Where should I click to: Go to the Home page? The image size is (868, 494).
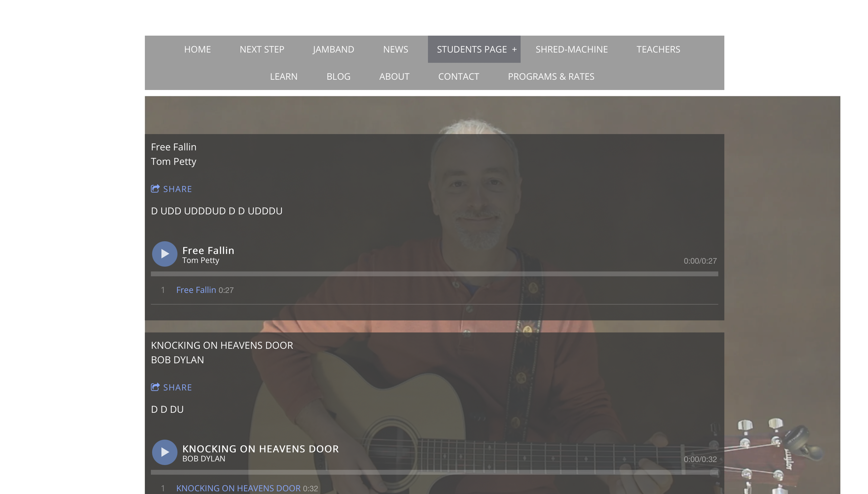[197, 49]
